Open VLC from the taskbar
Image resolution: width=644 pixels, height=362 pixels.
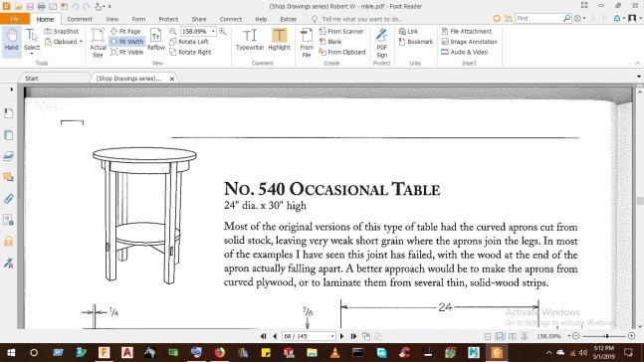334,353
